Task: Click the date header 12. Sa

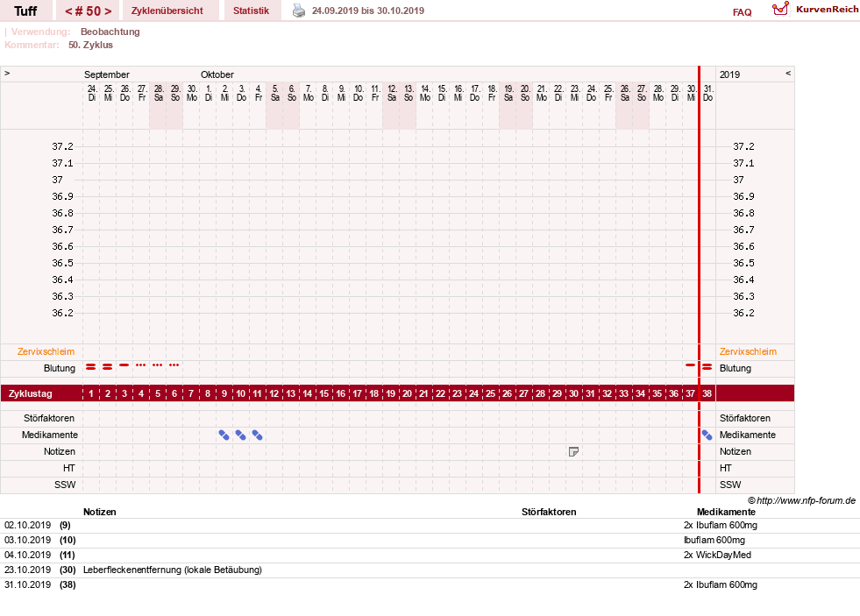Action: point(392,93)
